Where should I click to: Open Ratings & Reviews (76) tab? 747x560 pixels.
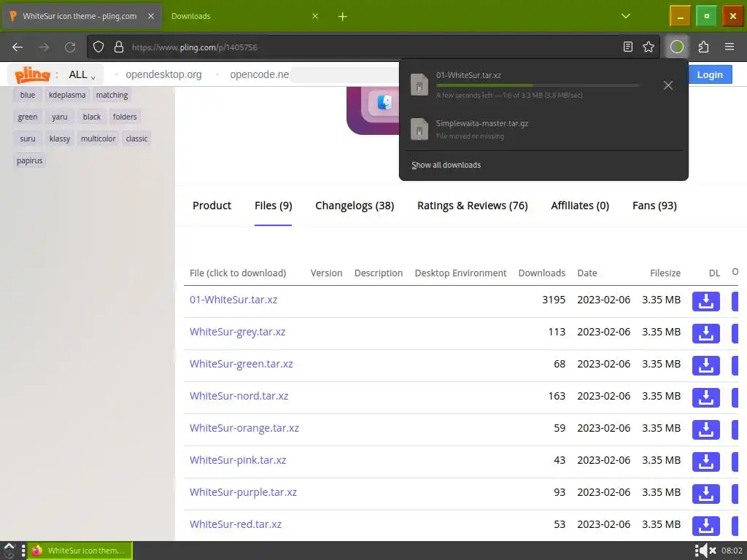[472, 205]
